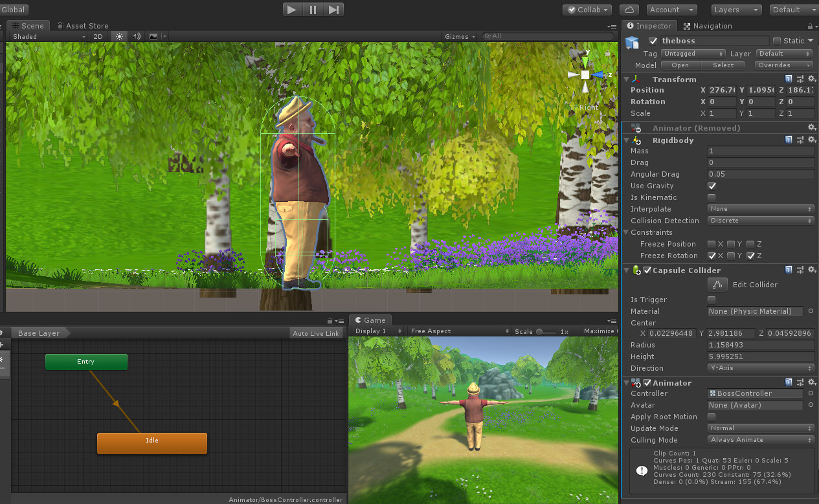The width and height of the screenshot is (819, 504).
Task: Collapse the Transform component section
Action: point(627,80)
